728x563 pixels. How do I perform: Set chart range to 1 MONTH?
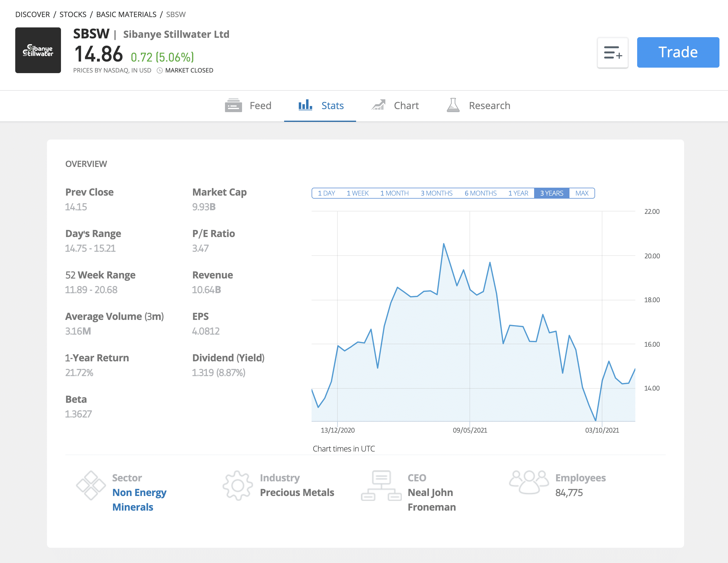coord(394,193)
